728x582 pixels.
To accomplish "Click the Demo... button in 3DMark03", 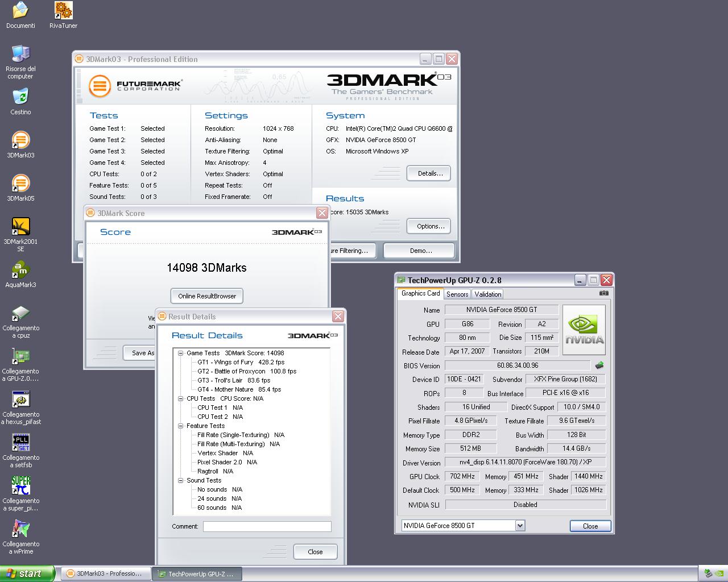I will point(419,251).
